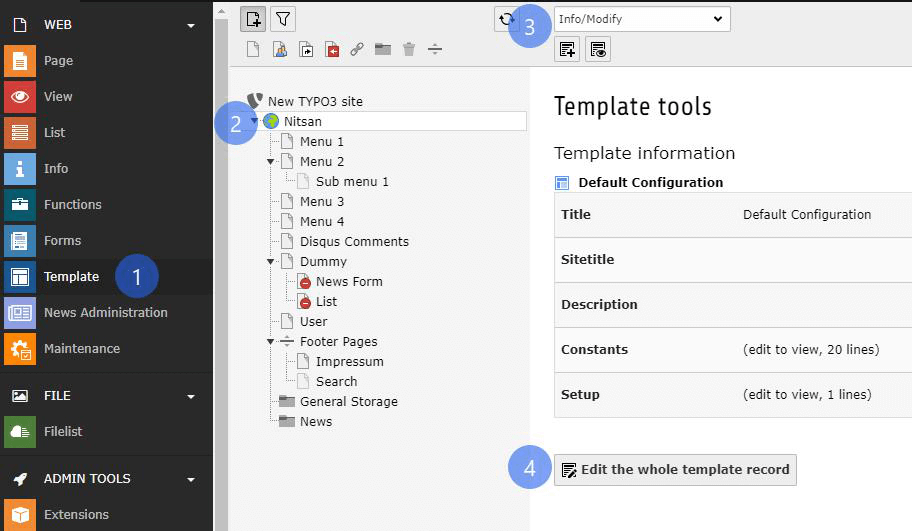Click the Nitsan globe icon

coord(271,121)
